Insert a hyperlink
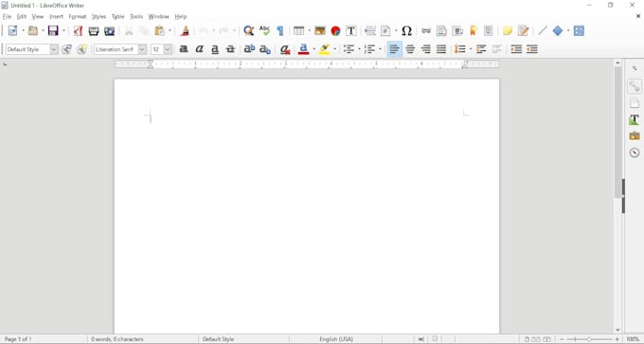Viewport: 644px width, 344px height. (x=426, y=31)
